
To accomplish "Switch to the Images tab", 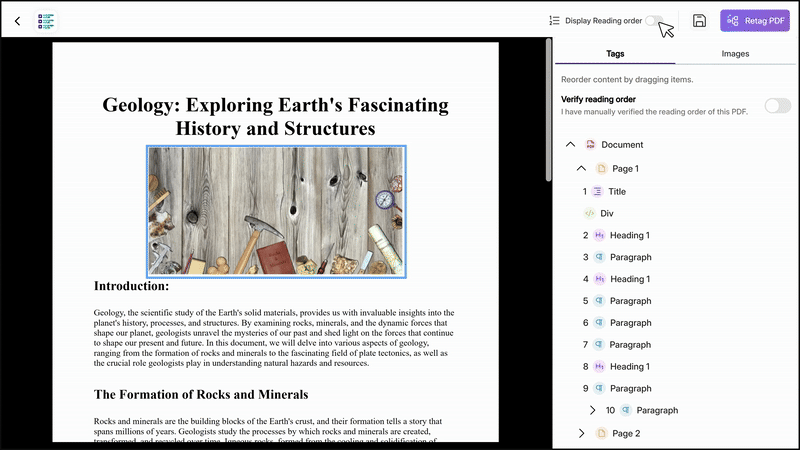I will tap(735, 53).
